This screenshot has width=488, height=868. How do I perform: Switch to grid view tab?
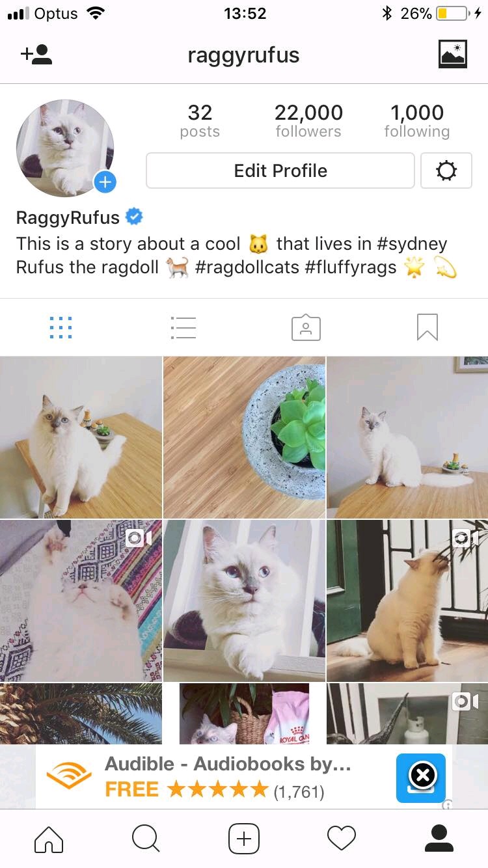pyautogui.click(x=61, y=327)
